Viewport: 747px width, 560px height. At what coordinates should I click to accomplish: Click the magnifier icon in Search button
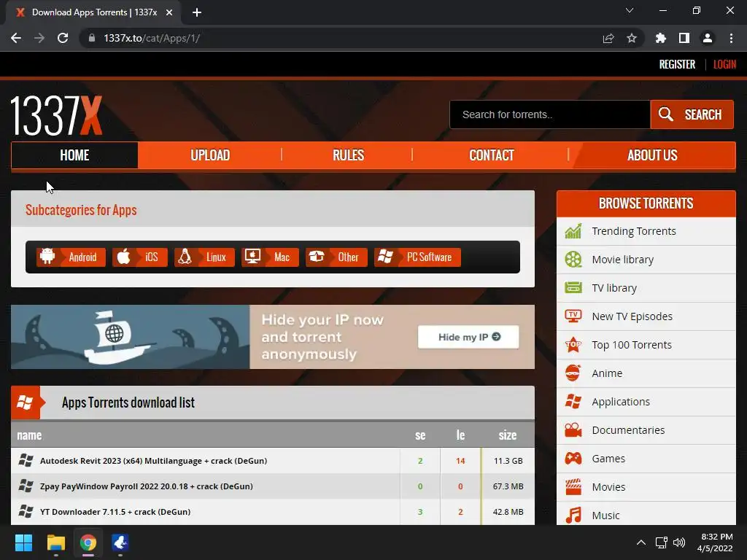pos(665,114)
